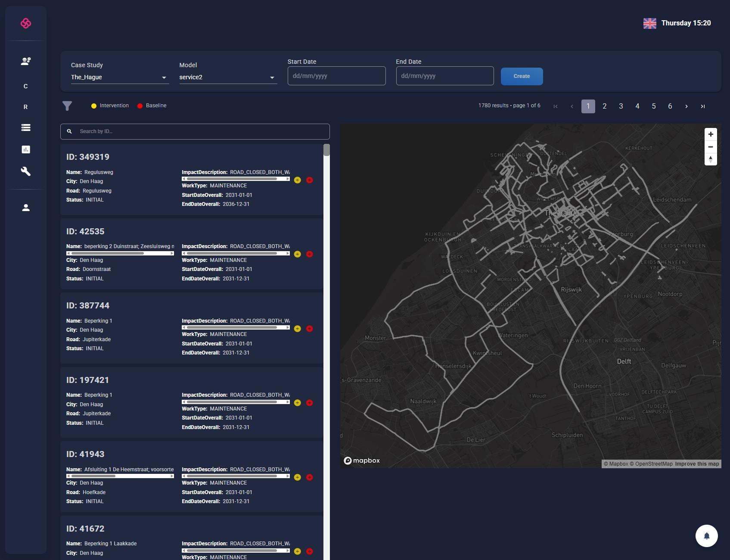Screen dimensions: 730x560
Task: Expand the Model dropdown showing service2
Action: coord(227,77)
